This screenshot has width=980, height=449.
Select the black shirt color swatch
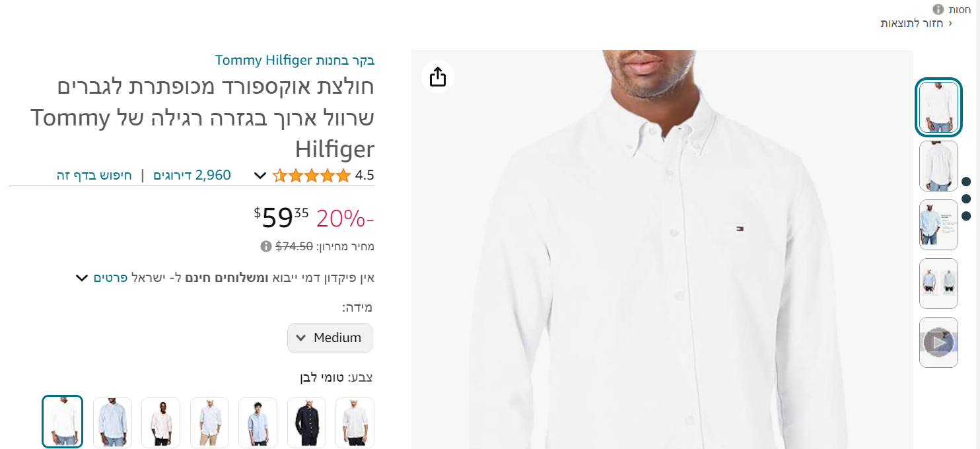click(x=307, y=423)
